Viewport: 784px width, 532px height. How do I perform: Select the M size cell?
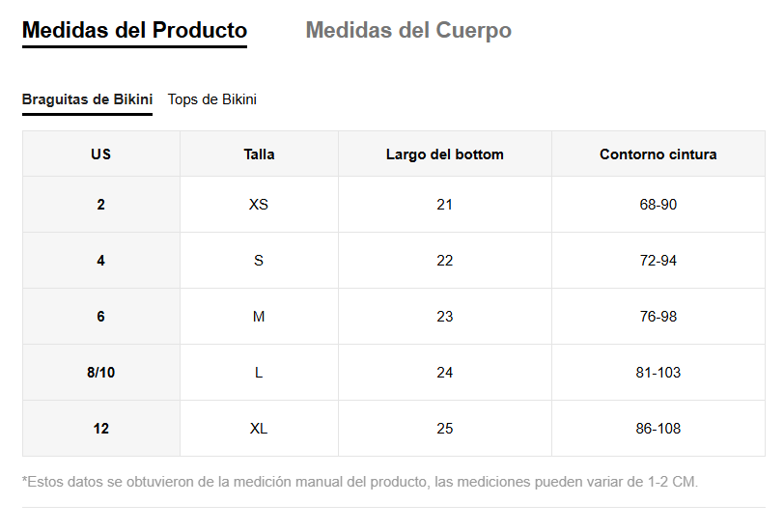259,317
